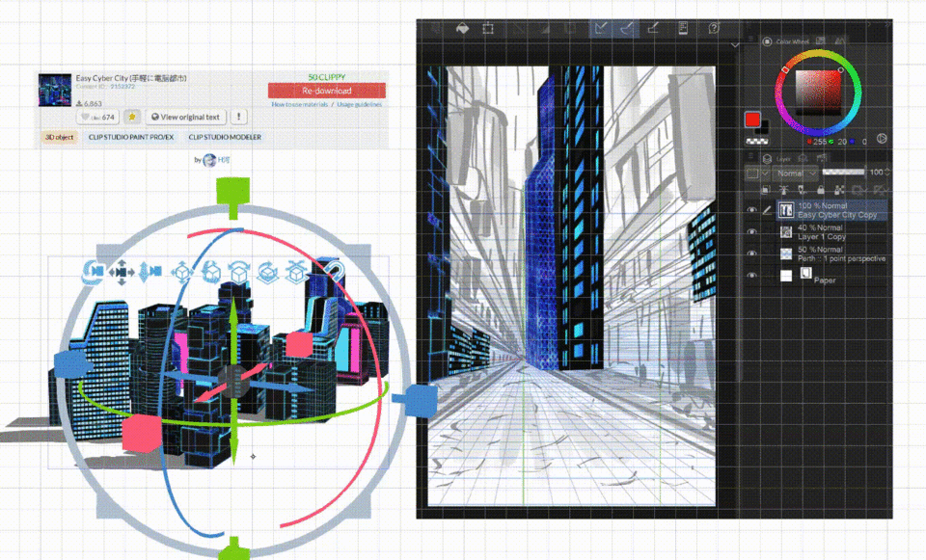Adjust the layer opacity slider
926x560 pixels.
pos(843,173)
